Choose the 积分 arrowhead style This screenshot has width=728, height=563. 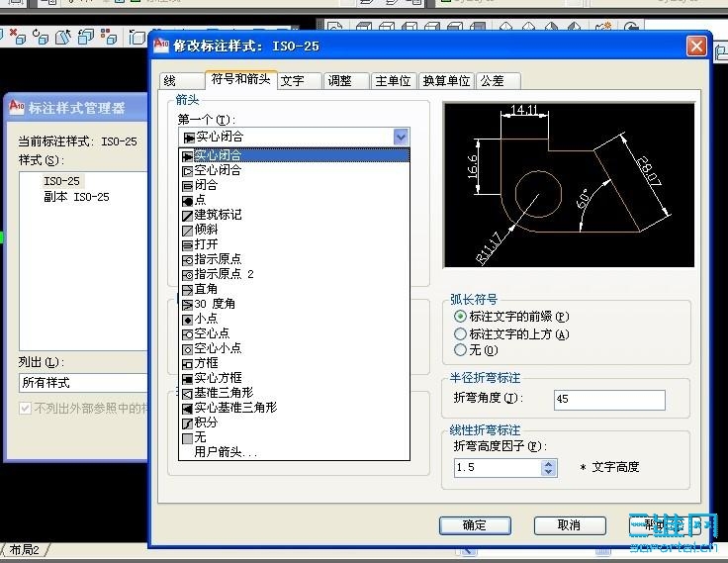[x=294, y=423]
